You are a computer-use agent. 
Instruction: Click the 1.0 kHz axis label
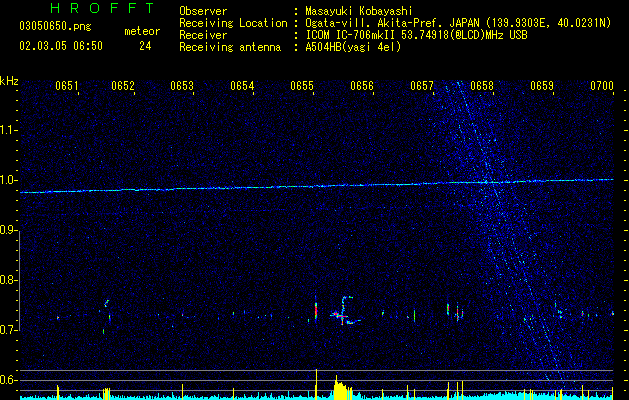8,180
